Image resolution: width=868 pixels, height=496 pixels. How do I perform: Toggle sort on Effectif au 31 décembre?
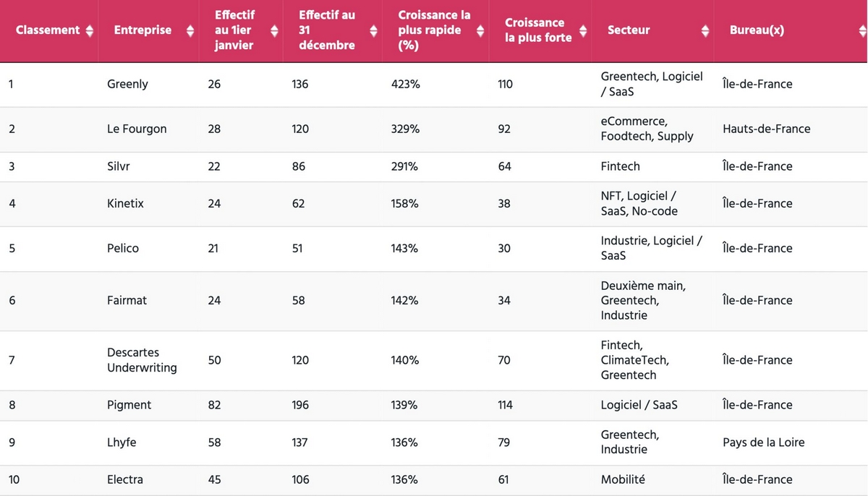[x=374, y=30]
